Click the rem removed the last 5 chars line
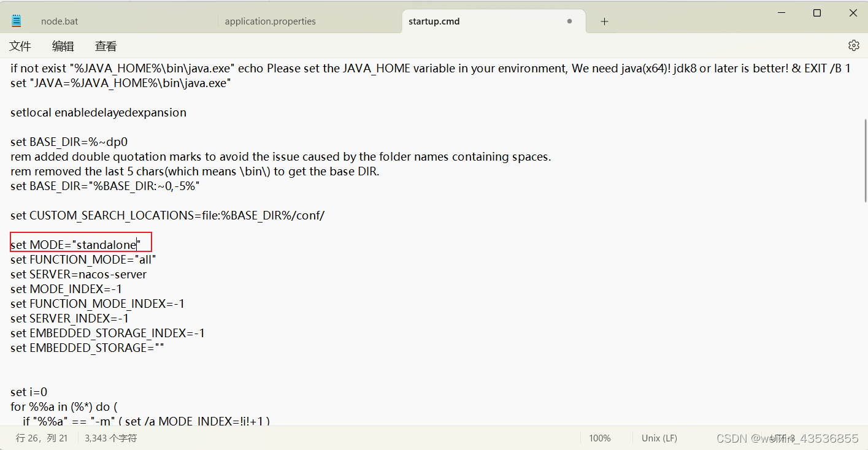868x450 pixels. [195, 171]
